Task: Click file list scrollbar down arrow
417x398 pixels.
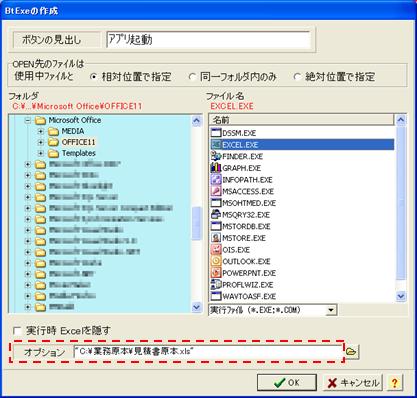Action: click(x=401, y=296)
